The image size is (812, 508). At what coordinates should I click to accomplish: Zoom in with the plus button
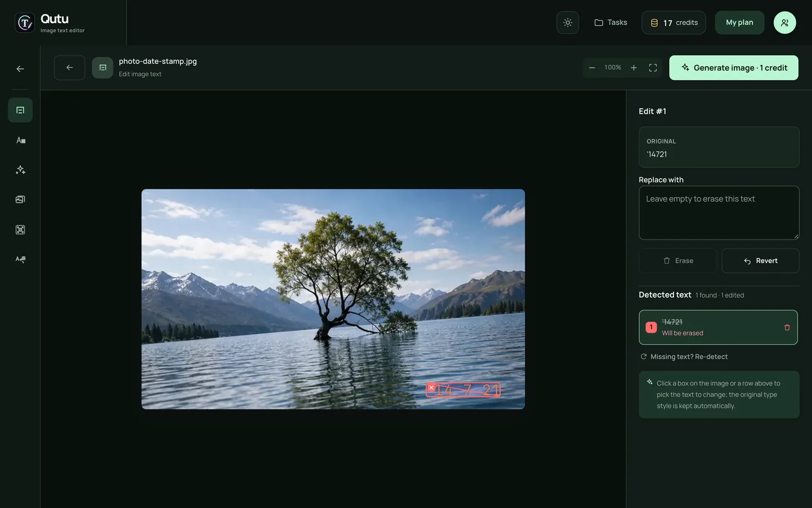(634, 68)
